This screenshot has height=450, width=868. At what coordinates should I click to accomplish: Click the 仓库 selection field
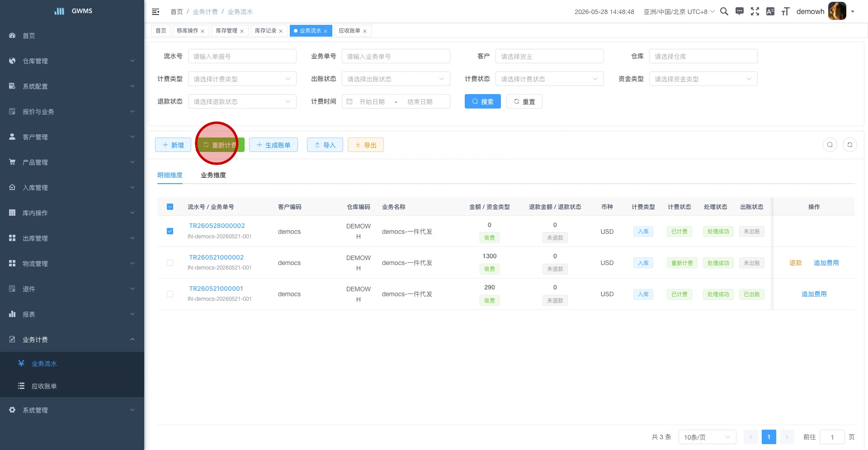pos(703,57)
